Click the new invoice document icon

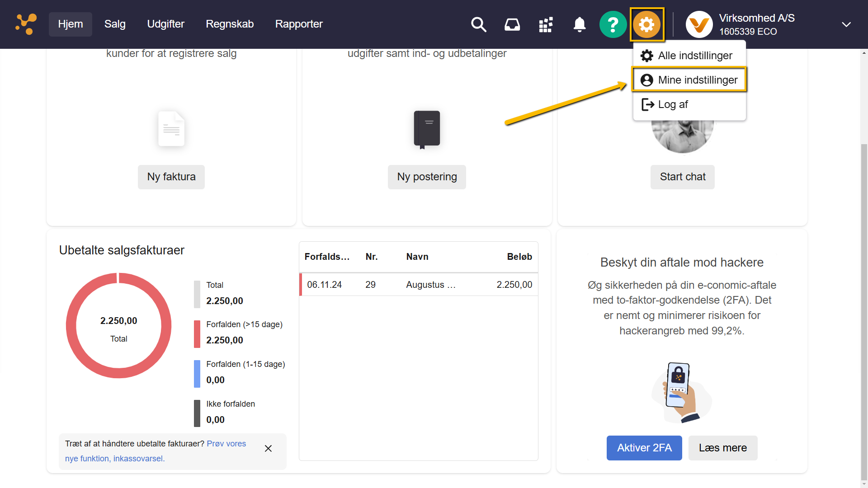(x=171, y=129)
